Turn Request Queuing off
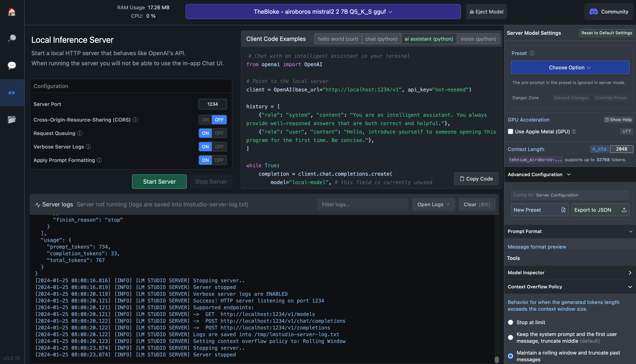Viewport: 636px width, 364px height. click(x=219, y=133)
